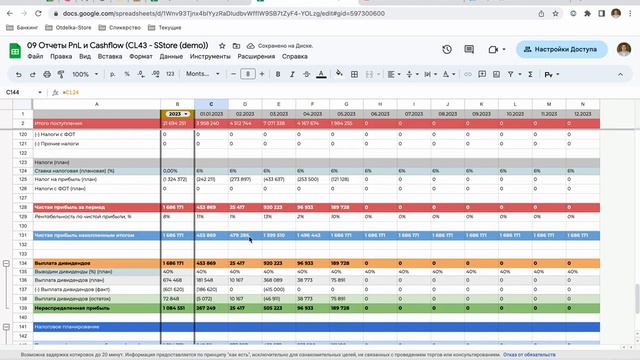Image resolution: width=640 pixels, height=360 pixels.
Task: Click the Настройки Доступа share button
Action: pyautogui.click(x=562, y=49)
